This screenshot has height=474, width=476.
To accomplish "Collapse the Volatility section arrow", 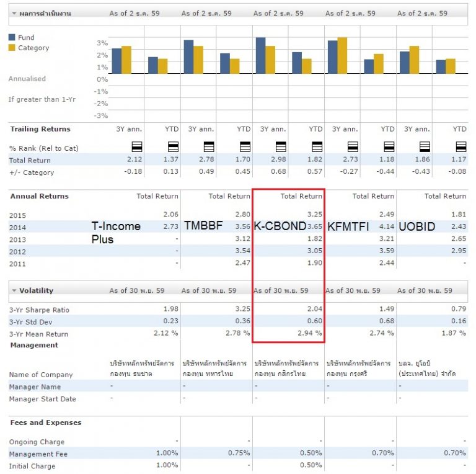I will [x=14, y=290].
